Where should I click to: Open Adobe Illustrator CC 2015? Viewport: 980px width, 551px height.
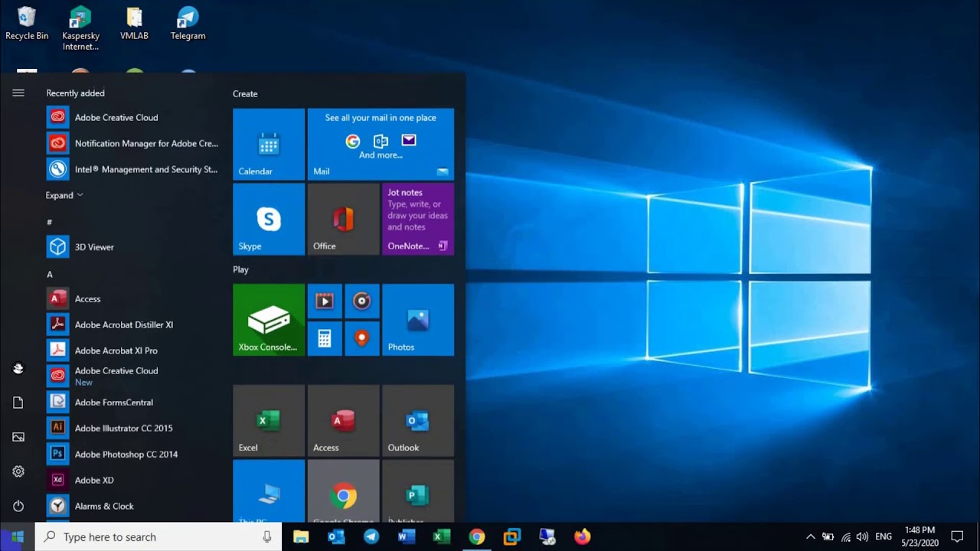(x=132, y=428)
